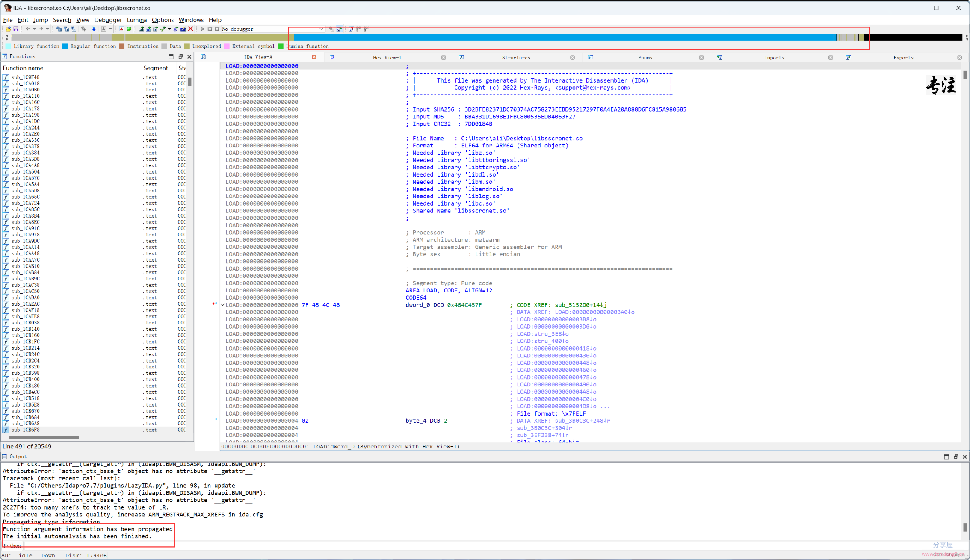Screen dimensions: 970x560
Task: Click the Lumina function green legend swatch
Action: [x=281, y=46]
